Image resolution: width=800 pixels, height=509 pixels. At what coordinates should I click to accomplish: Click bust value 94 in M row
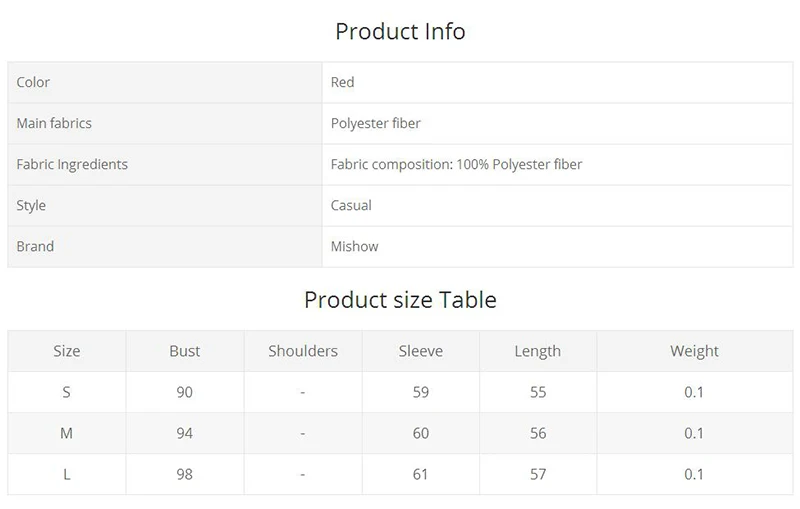(x=185, y=434)
